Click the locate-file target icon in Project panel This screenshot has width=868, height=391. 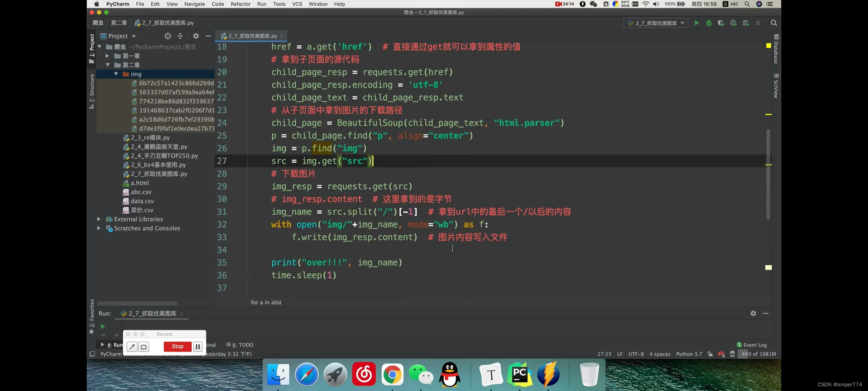click(168, 36)
